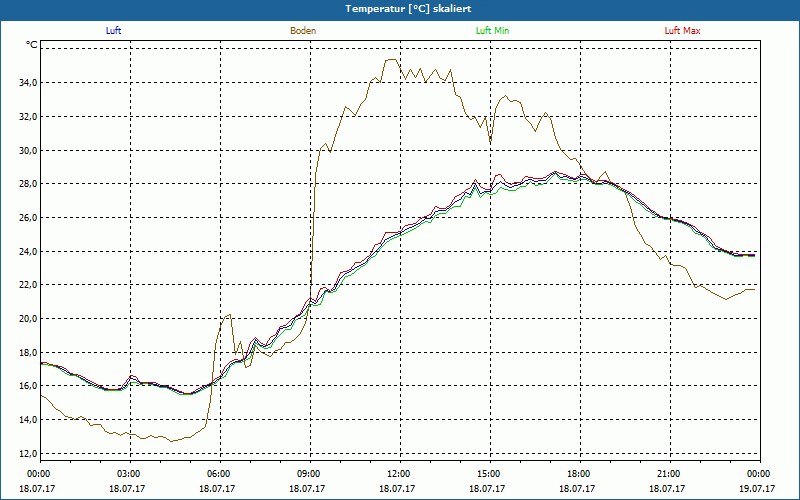
Task: Click the chart title Temperatur [°C] skaliert
Action: [408, 9]
